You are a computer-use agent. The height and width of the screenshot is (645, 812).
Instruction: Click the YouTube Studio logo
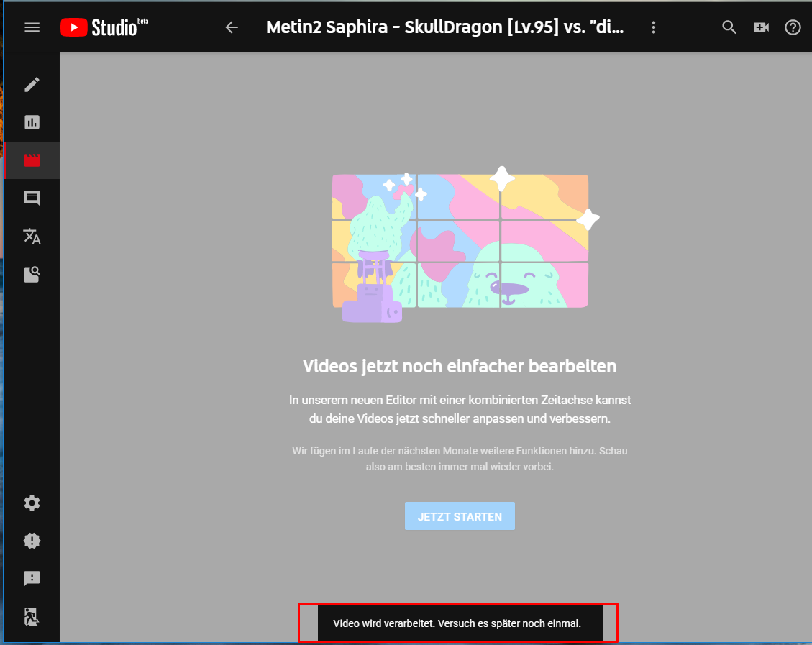104,27
